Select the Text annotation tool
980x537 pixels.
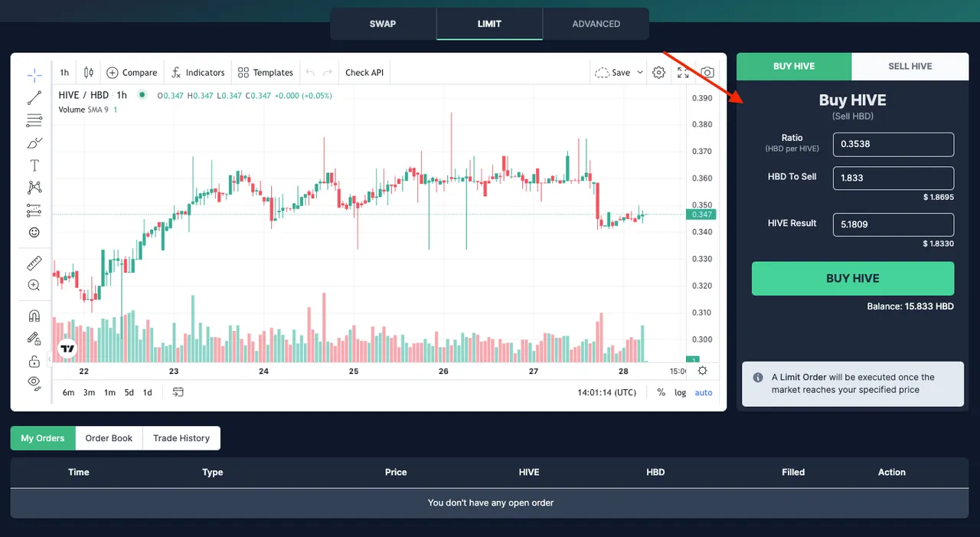pyautogui.click(x=34, y=165)
